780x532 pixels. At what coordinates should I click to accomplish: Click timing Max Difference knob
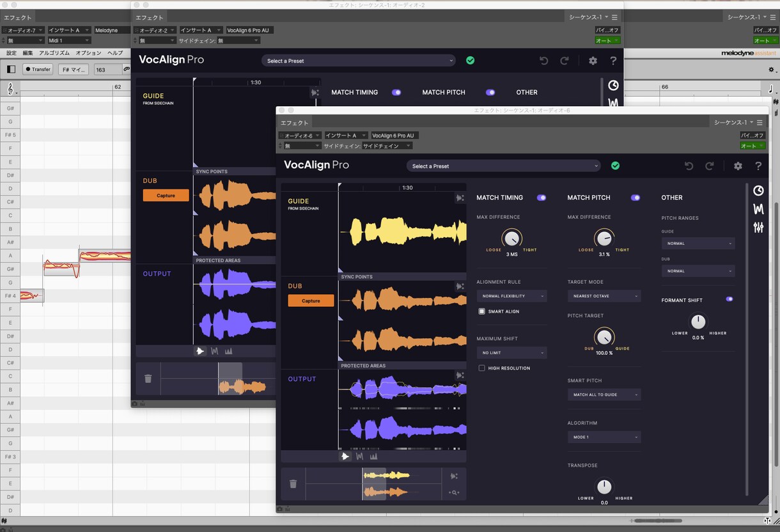[x=511, y=239]
